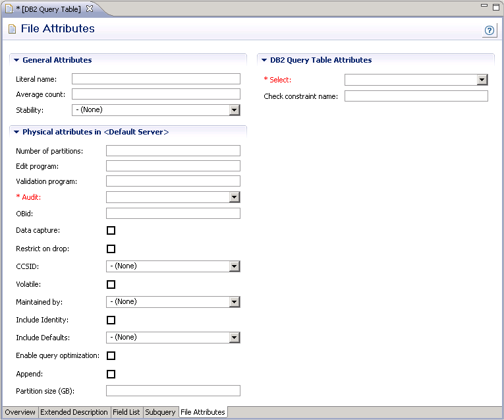Click the DB2 Query Table Attributes title

click(x=321, y=60)
